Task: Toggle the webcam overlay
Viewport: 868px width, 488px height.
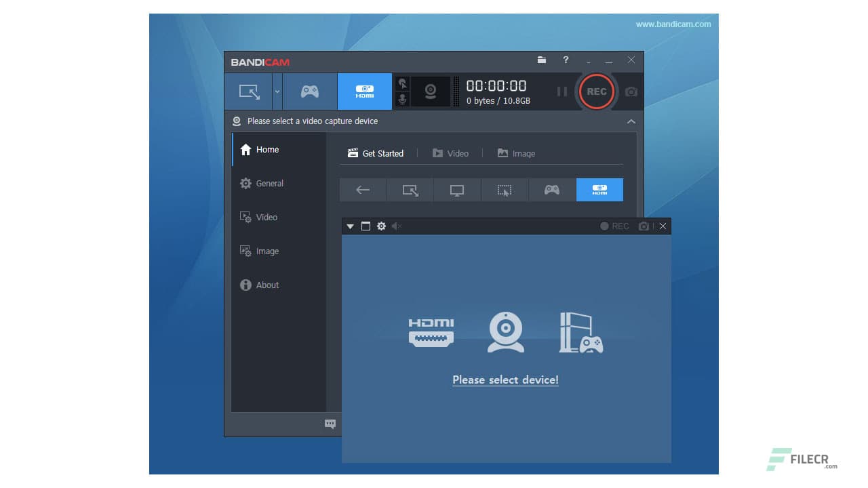Action: coord(431,91)
